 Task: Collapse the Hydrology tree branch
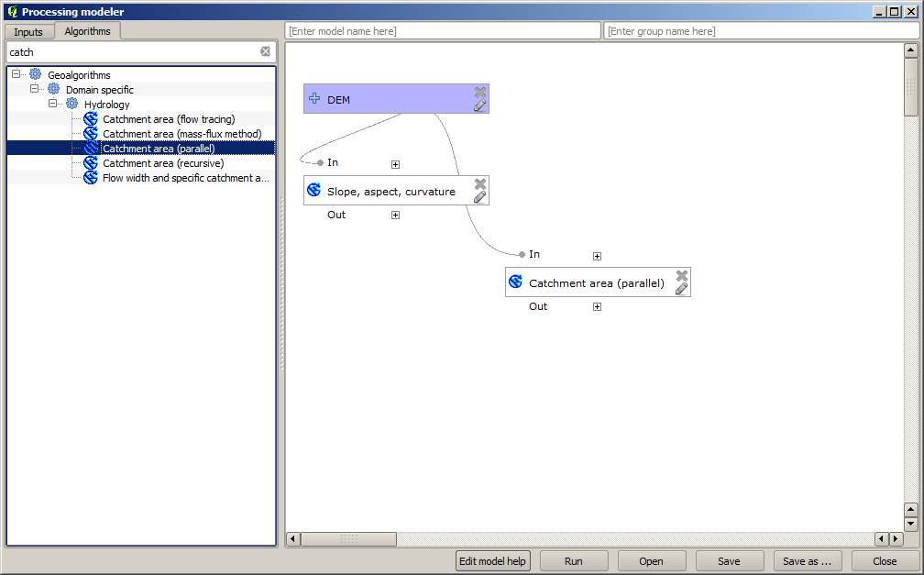(x=53, y=104)
